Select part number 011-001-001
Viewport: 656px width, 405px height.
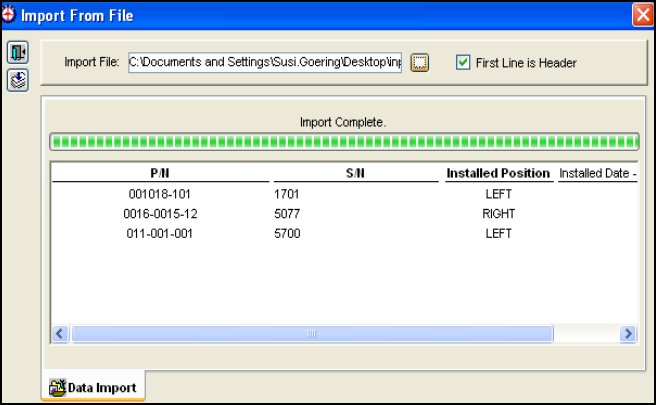(159, 233)
